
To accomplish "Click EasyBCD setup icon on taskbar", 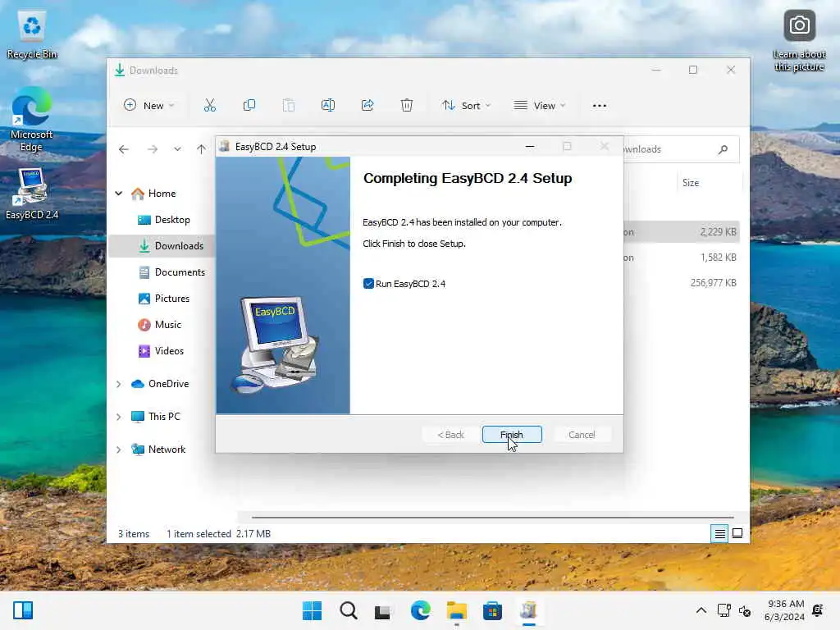I will 528,610.
